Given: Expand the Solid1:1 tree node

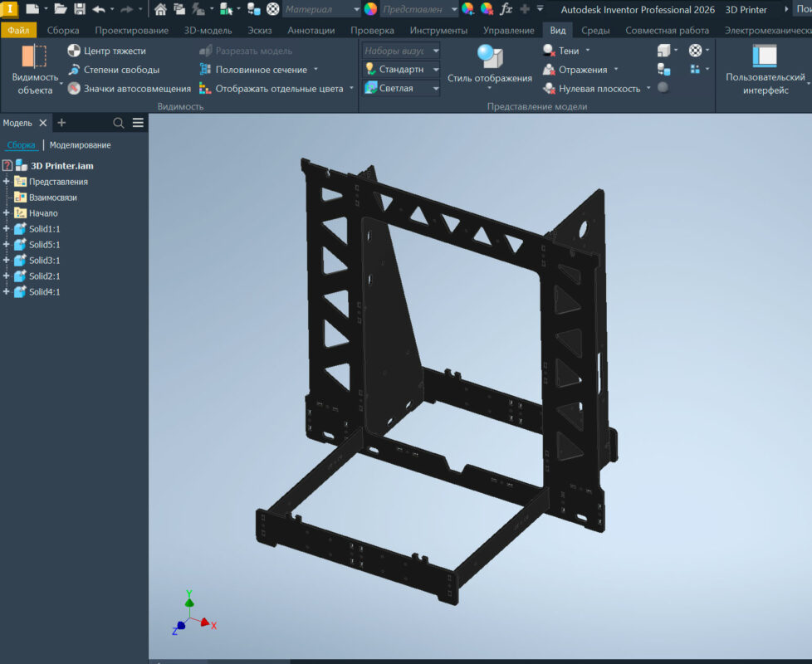Looking at the screenshot, I should click(7, 229).
